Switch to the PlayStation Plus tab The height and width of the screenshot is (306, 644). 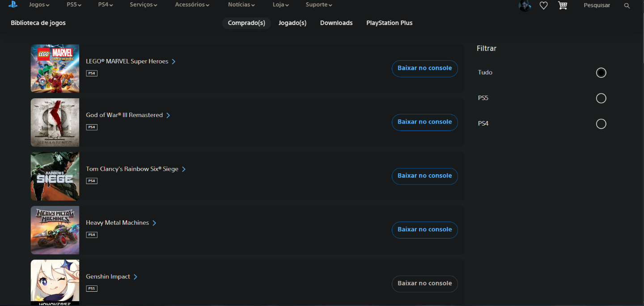[x=390, y=23]
